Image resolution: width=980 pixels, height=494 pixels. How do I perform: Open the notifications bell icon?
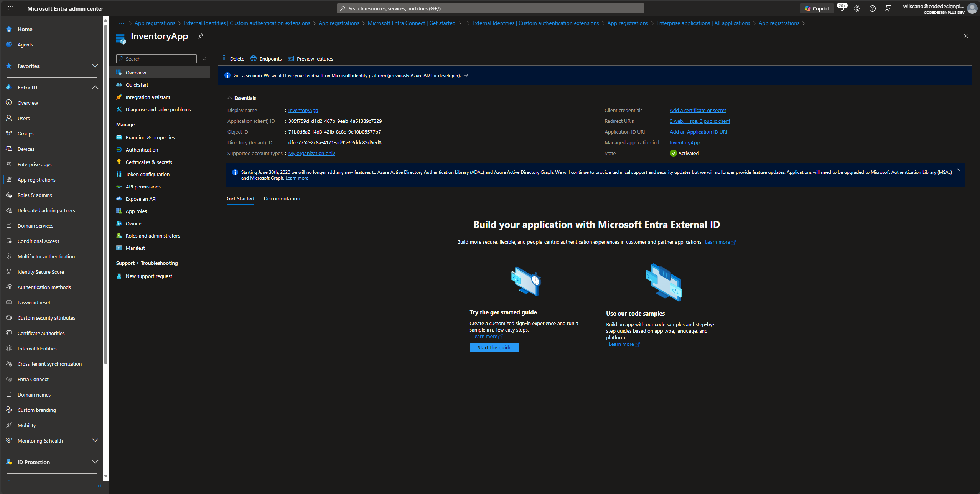[842, 8]
